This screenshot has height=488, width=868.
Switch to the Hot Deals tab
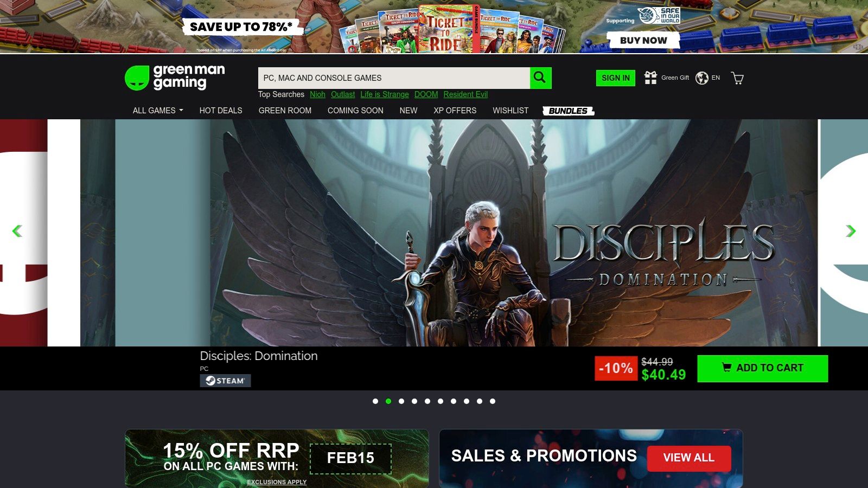click(x=221, y=111)
